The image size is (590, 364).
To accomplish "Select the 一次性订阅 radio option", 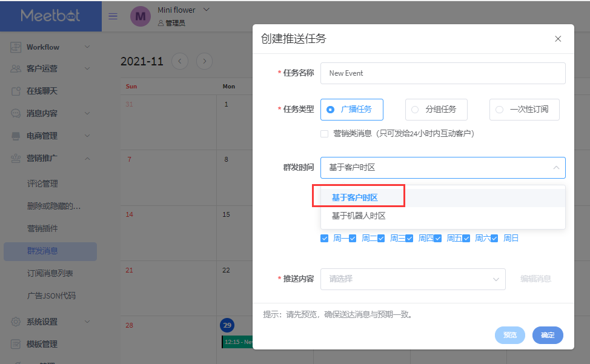I will click(525, 110).
